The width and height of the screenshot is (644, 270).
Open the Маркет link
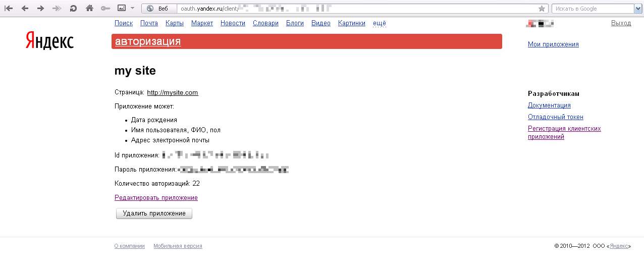[x=202, y=23]
